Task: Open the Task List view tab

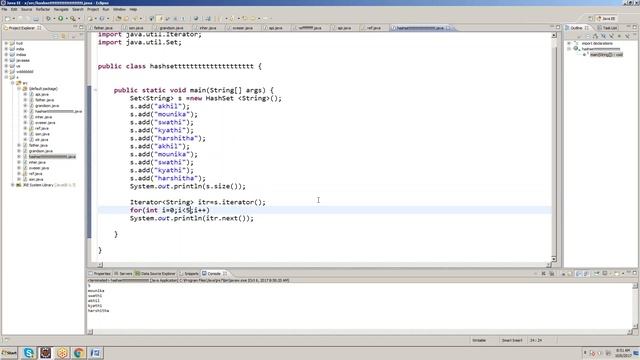Action: [x=607, y=28]
